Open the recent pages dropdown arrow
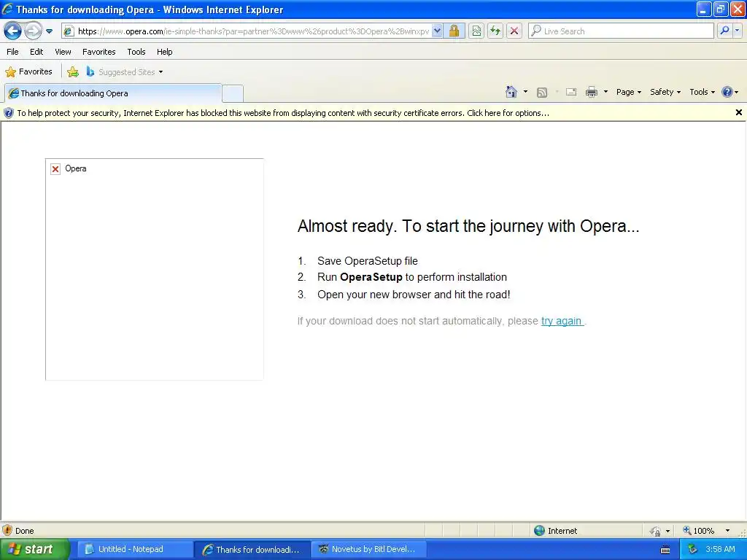Screen dimensions: 747x560 (x=49, y=31)
